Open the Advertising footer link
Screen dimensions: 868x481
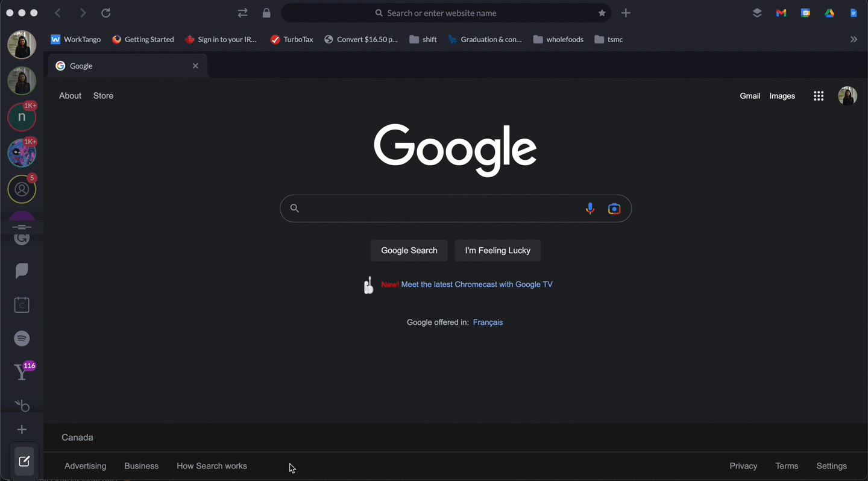(85, 466)
